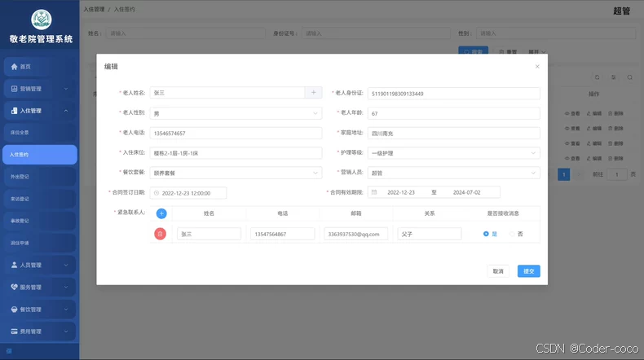This screenshot has height=360, width=644.
Task: Click the table search toggle icon behind dialog
Action: (629, 77)
